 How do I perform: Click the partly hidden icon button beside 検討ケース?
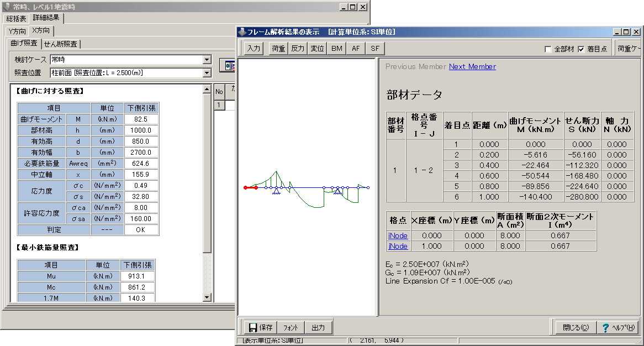(228, 66)
